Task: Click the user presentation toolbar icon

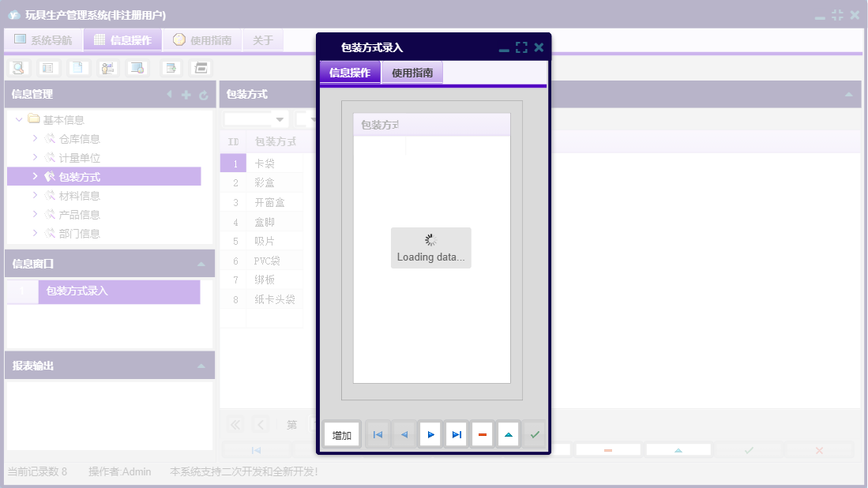Action: click(107, 68)
